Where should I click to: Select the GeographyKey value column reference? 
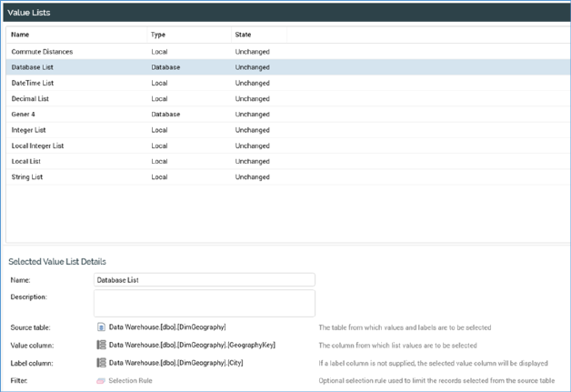point(192,345)
